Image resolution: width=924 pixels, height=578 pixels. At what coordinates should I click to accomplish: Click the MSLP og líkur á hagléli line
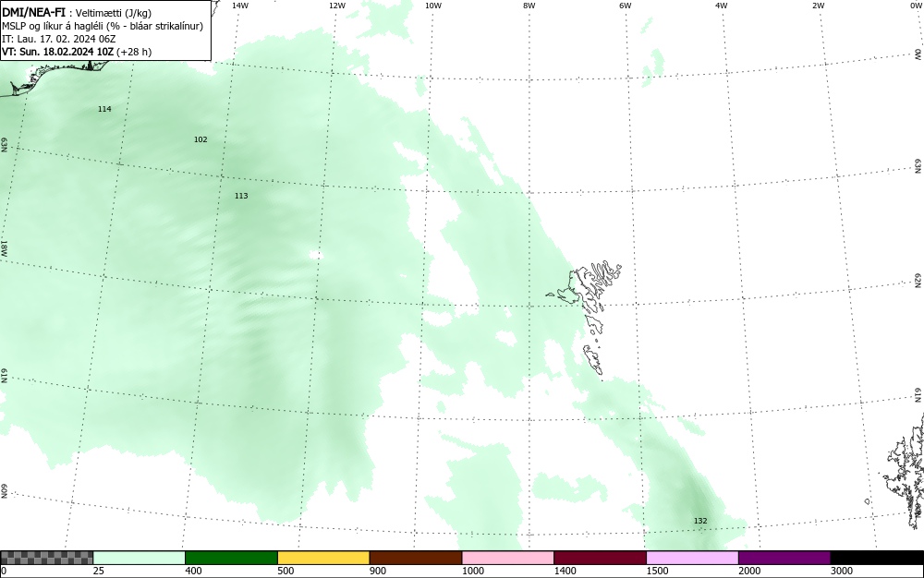(103, 26)
